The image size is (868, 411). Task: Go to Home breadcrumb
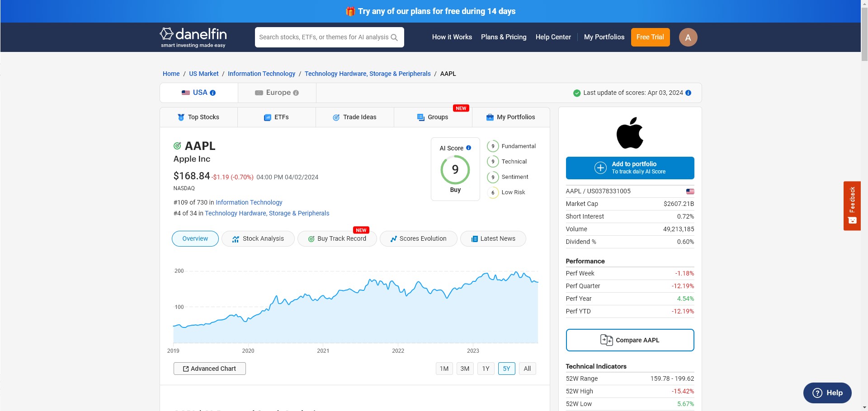171,74
